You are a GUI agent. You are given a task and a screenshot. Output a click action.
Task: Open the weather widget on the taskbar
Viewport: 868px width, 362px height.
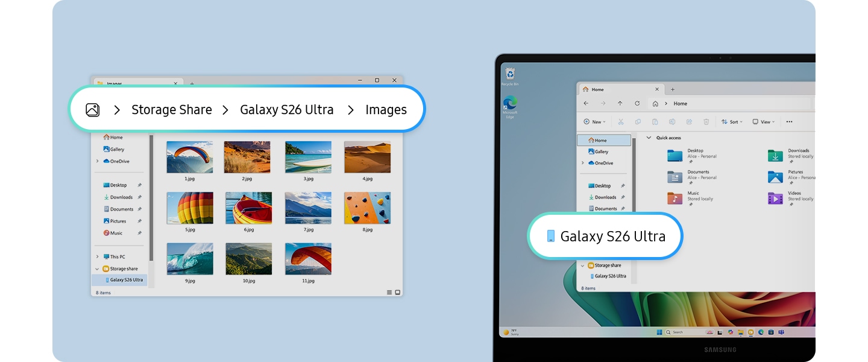(511, 332)
